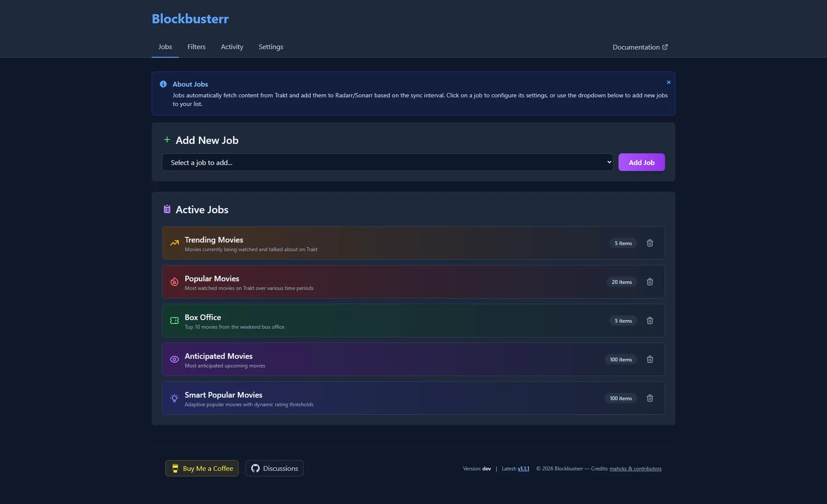Delete the Trending Movies job

point(650,243)
